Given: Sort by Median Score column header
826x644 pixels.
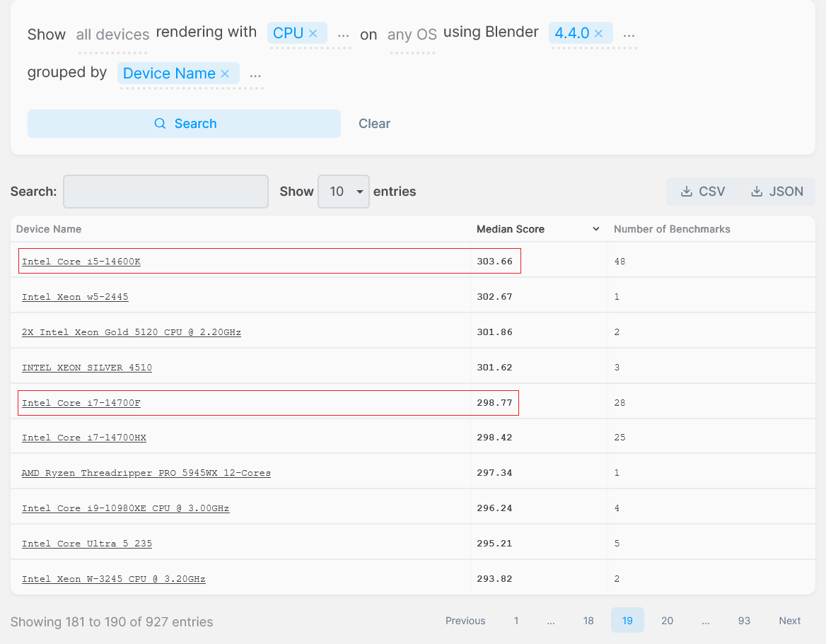Looking at the screenshot, I should tap(511, 229).
